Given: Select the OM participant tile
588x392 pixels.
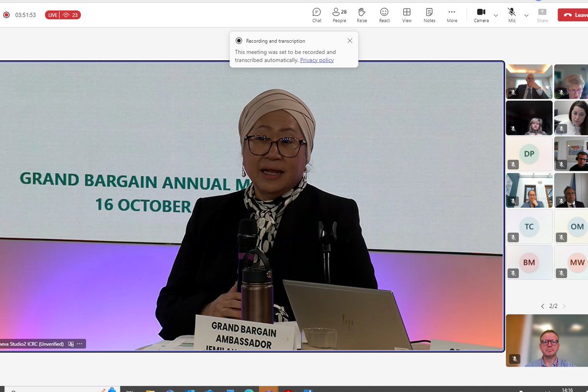Looking at the screenshot, I should pyautogui.click(x=571, y=226).
